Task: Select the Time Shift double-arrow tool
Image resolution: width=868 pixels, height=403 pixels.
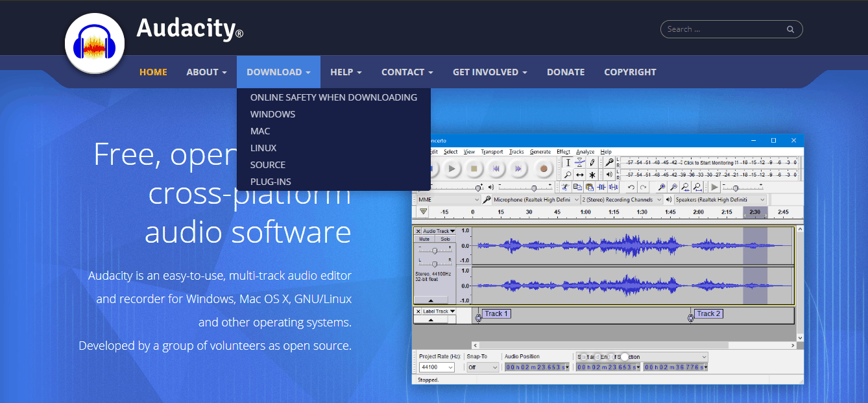Action: [x=580, y=175]
